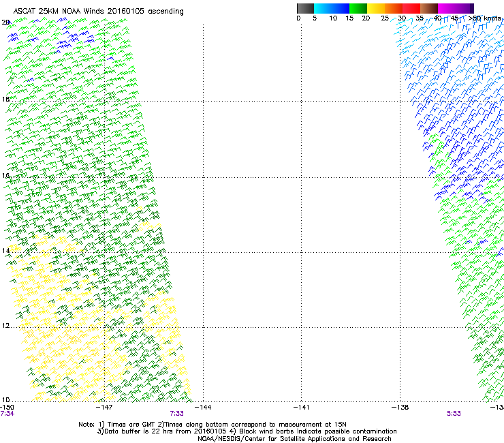
Task: Click the 7:34 swath time label
Action: coord(7,414)
